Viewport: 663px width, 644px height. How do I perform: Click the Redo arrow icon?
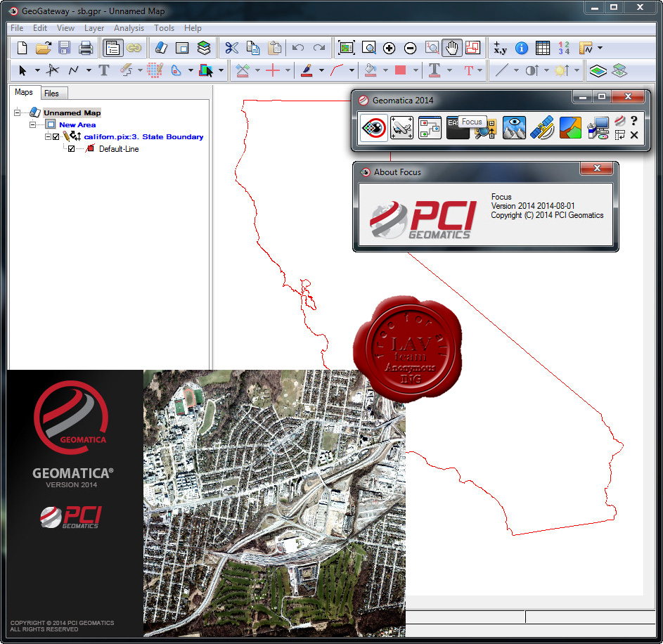click(x=319, y=49)
